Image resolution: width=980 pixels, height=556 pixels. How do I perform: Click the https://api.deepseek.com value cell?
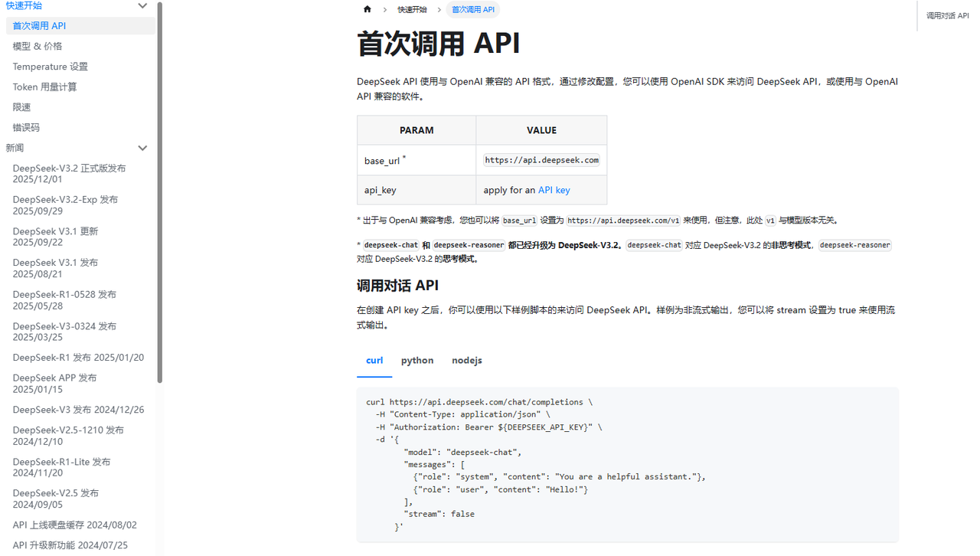[x=541, y=160]
